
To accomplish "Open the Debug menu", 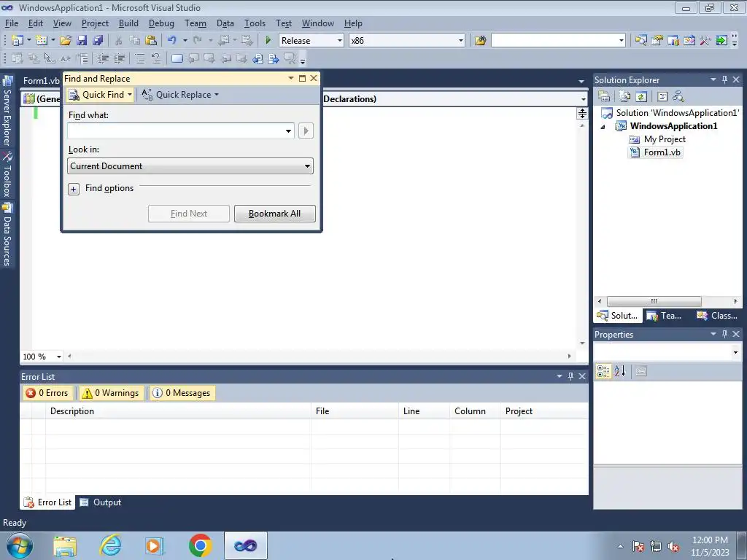I will click(x=161, y=23).
